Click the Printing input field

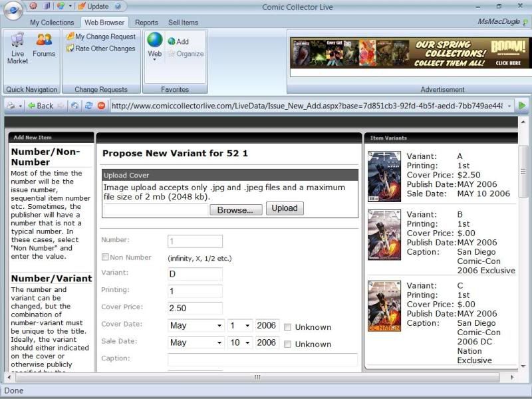coord(195,291)
